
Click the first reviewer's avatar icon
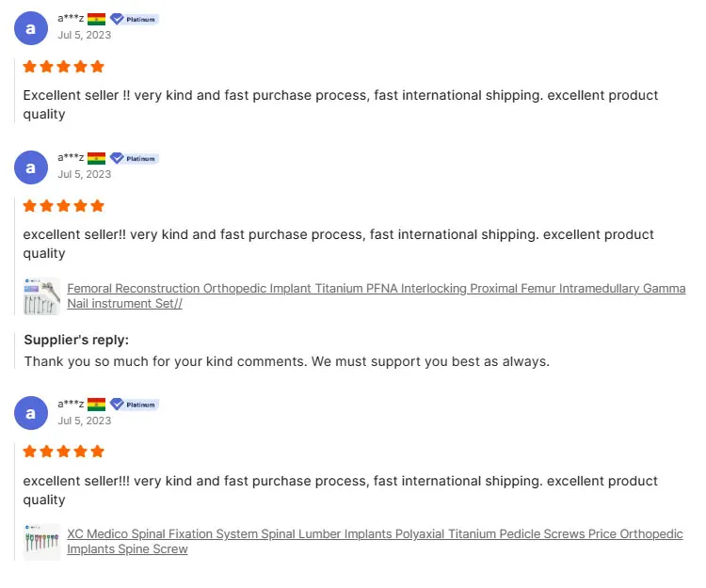coord(31,28)
